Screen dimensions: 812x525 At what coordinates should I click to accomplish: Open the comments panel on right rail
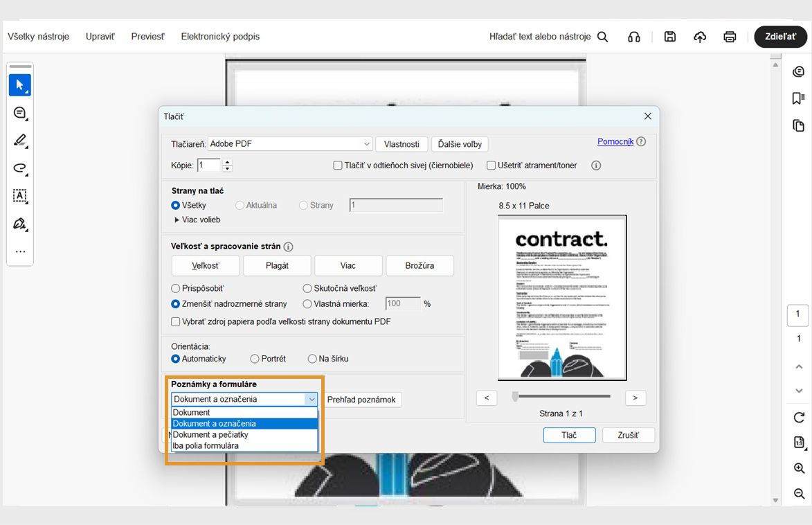799,71
